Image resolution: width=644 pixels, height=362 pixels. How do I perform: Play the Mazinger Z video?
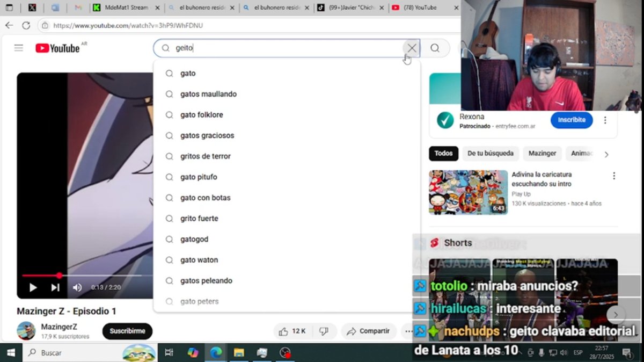(33, 287)
